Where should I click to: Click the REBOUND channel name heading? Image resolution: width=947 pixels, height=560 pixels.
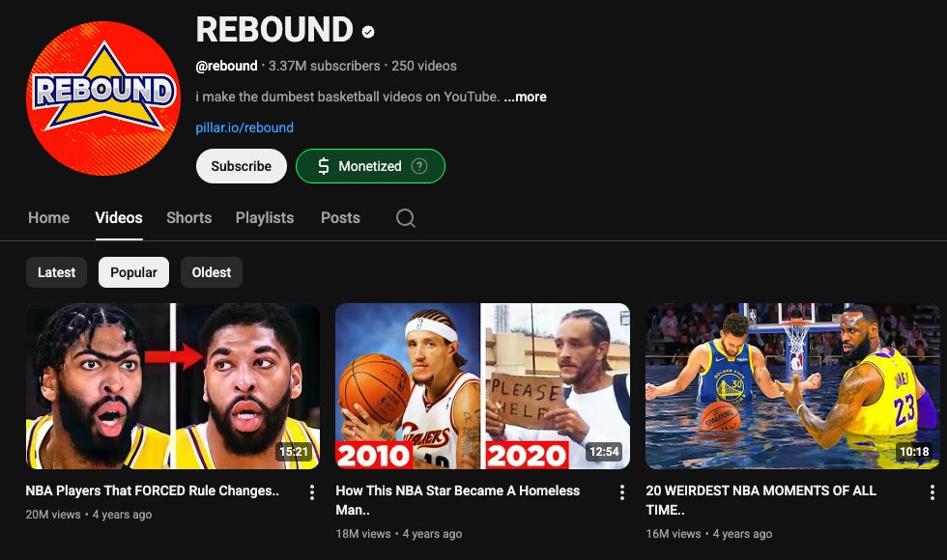274,30
